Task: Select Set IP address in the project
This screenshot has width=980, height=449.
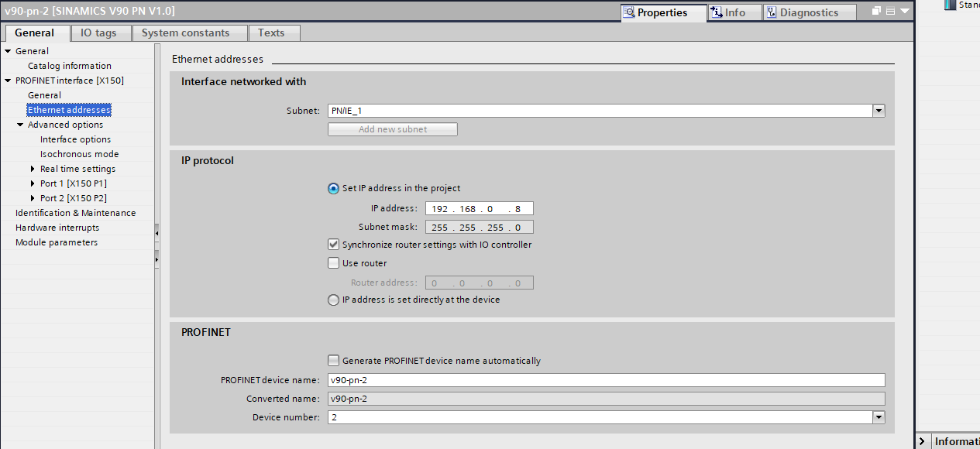Action: 333,188
